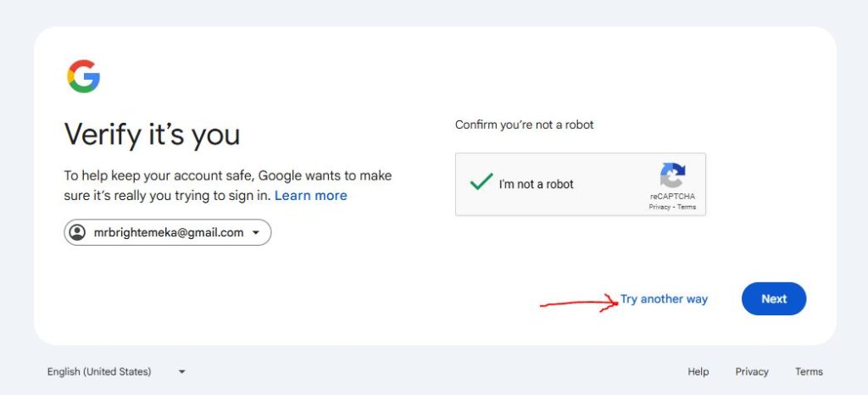This screenshot has height=395, width=868.
Task: Click the reCAPTCHA swirl logo
Action: [672, 175]
